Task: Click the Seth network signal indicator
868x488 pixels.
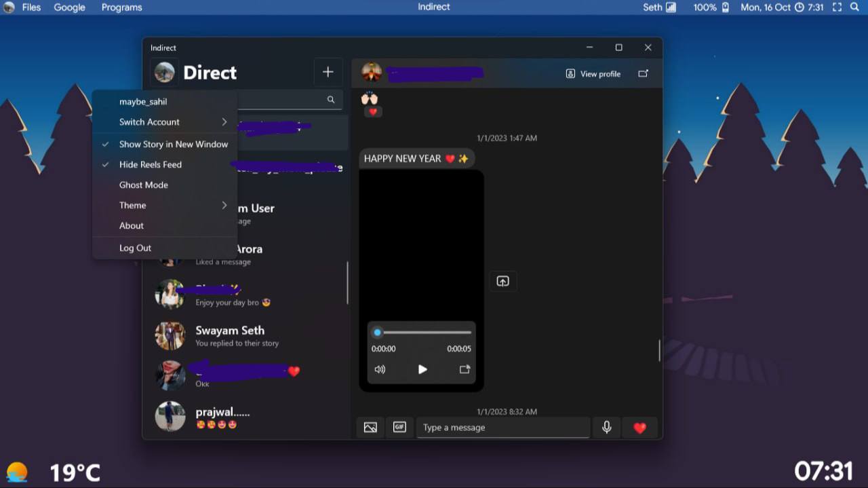Action: (659, 7)
